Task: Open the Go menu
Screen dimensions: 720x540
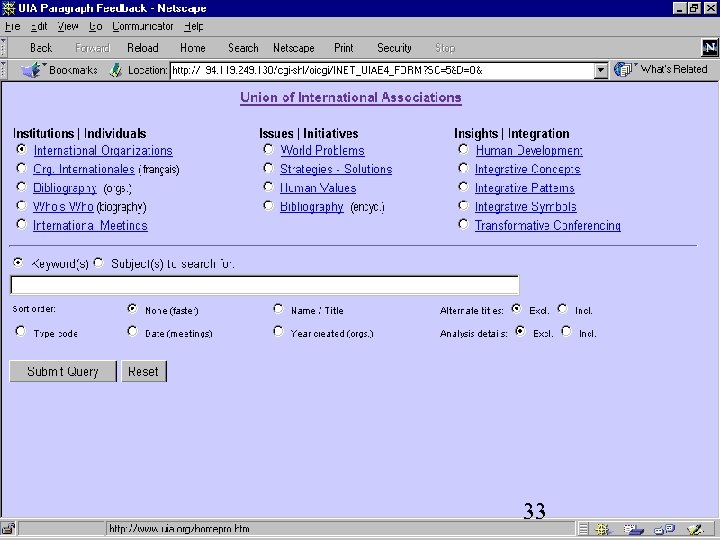Action: point(96,27)
